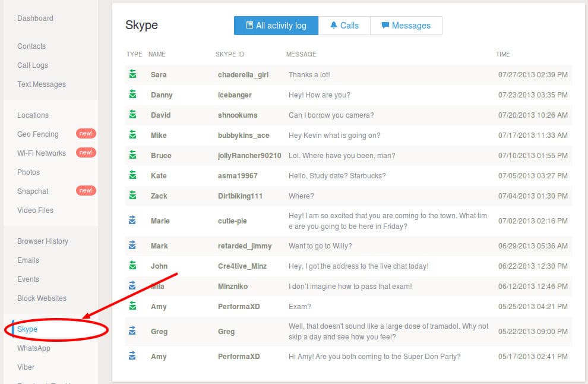Click the time "07/17/2013 11:33 AM"
This screenshot has height=384, width=588.
(533, 136)
